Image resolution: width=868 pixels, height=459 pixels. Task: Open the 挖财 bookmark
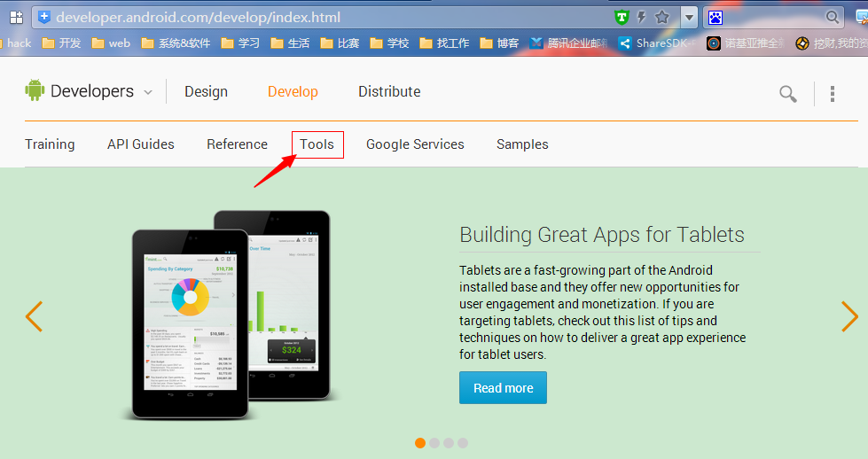coord(832,43)
